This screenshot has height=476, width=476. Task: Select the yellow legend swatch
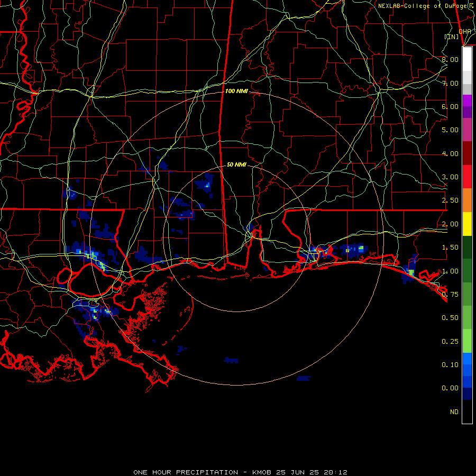467,224
